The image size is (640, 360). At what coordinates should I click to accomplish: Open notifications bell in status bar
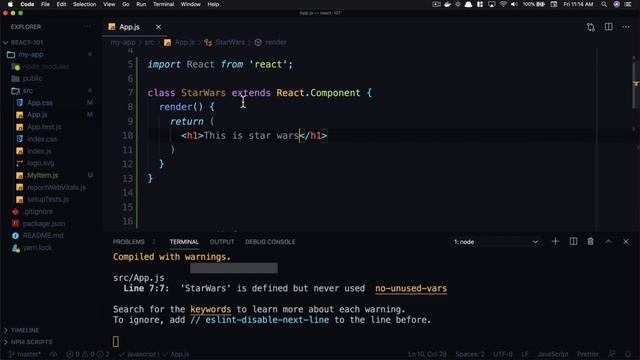click(628, 354)
